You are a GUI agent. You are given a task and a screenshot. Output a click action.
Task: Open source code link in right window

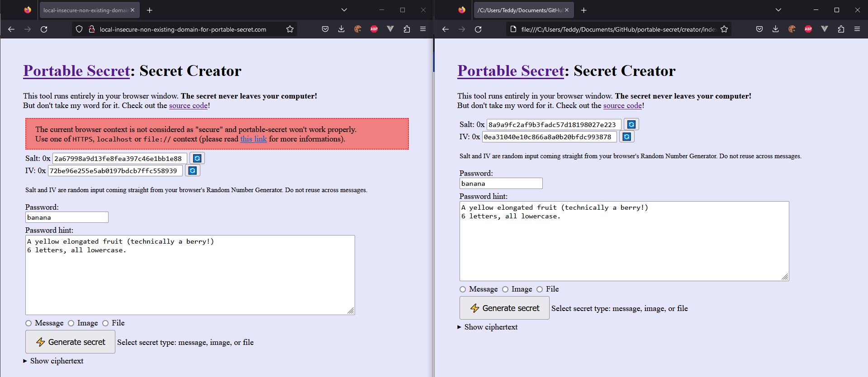622,105
